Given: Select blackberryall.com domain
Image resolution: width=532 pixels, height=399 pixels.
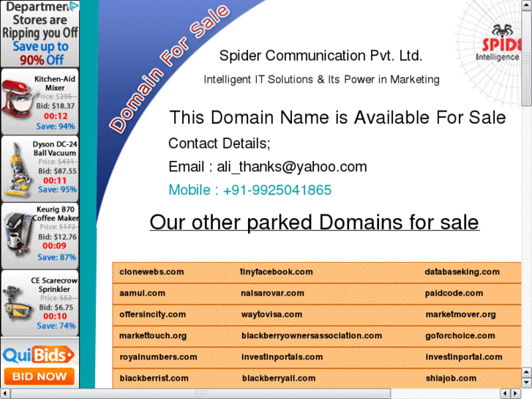Looking at the screenshot, I should coord(279,379).
